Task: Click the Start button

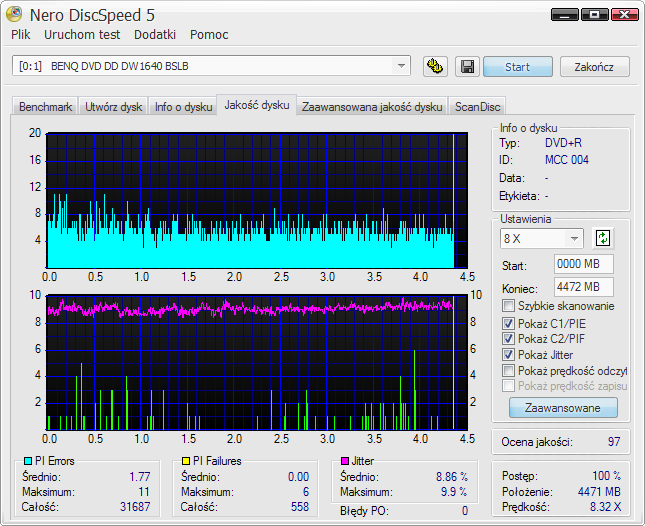Action: [x=517, y=67]
